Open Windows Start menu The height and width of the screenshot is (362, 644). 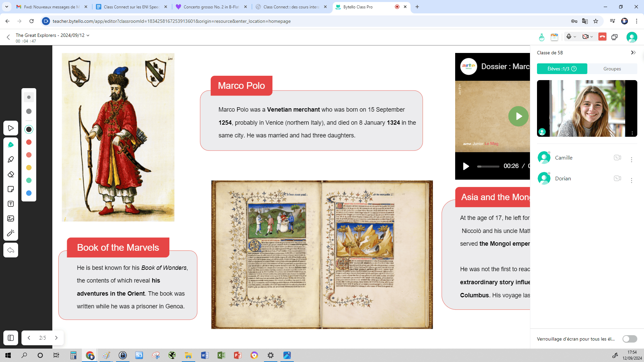(8, 355)
